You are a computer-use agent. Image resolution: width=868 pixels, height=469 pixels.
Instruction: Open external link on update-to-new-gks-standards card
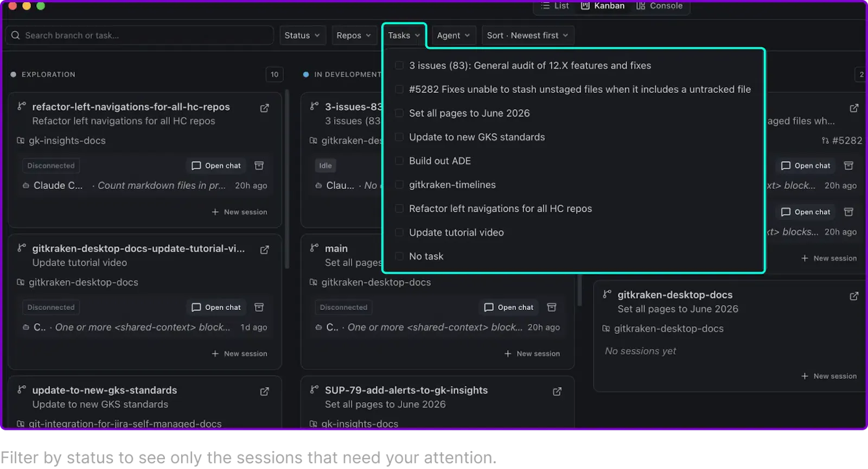264,391
